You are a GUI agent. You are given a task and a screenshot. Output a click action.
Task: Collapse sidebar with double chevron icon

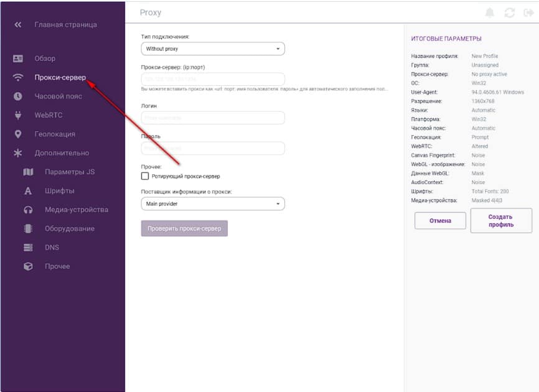click(x=17, y=25)
